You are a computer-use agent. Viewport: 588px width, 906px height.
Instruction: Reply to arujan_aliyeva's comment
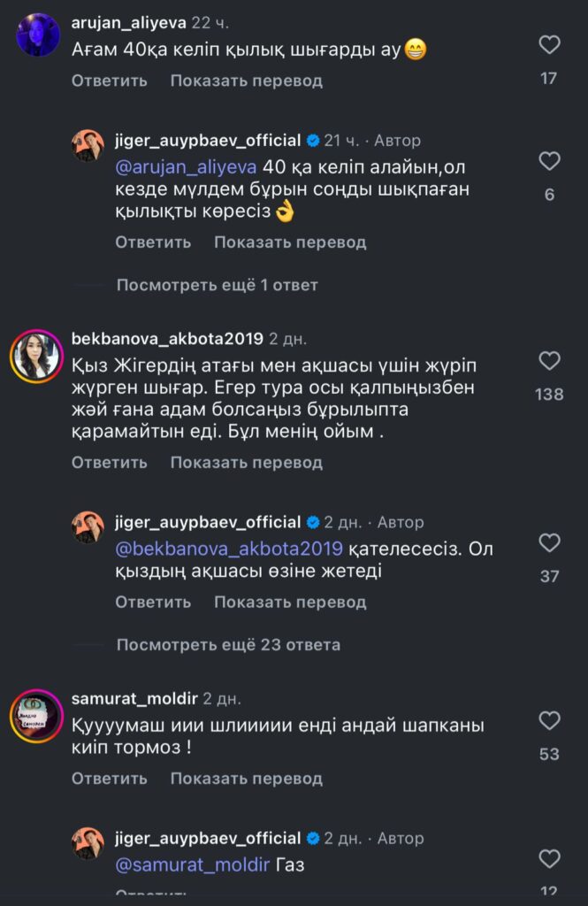[x=110, y=81]
